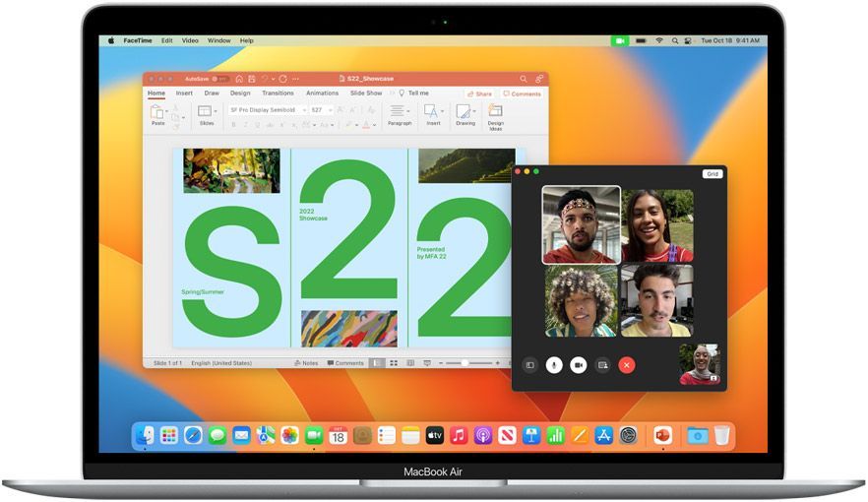
Task: Click the Paste clipboard icon
Action: click(x=157, y=112)
